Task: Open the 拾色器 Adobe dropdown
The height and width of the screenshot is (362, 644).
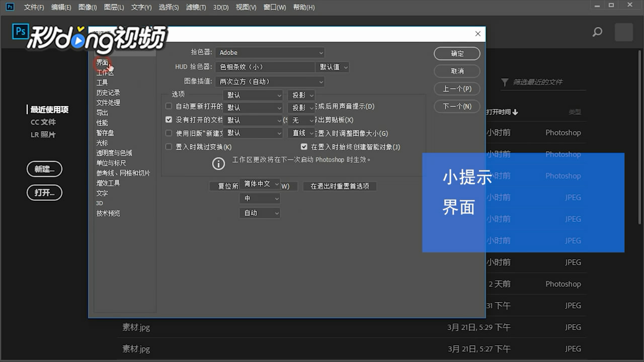Action: (270, 52)
